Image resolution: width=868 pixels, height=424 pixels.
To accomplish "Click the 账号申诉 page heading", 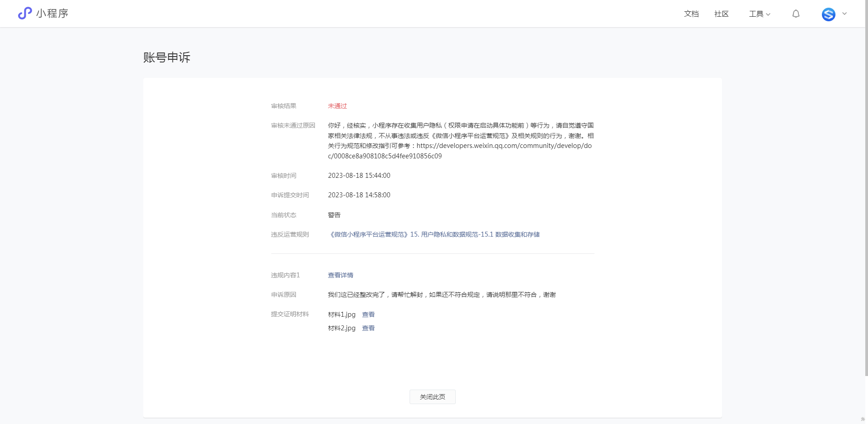I will click(x=167, y=57).
